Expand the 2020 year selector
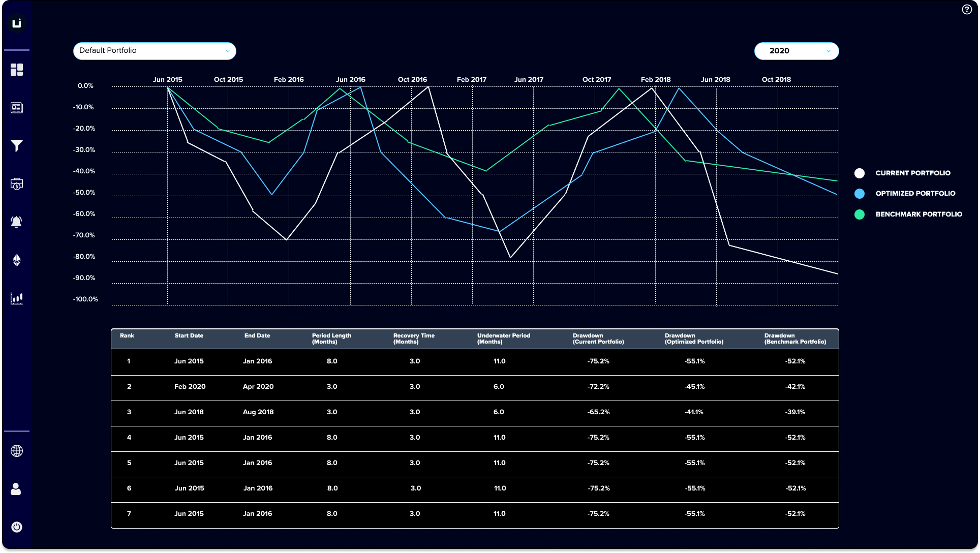Image resolution: width=980 pixels, height=553 pixels. [795, 51]
